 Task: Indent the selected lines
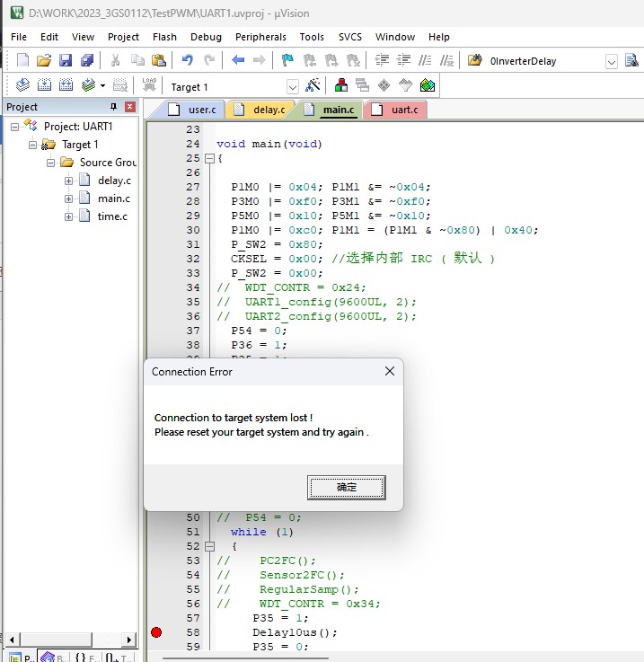point(382,60)
